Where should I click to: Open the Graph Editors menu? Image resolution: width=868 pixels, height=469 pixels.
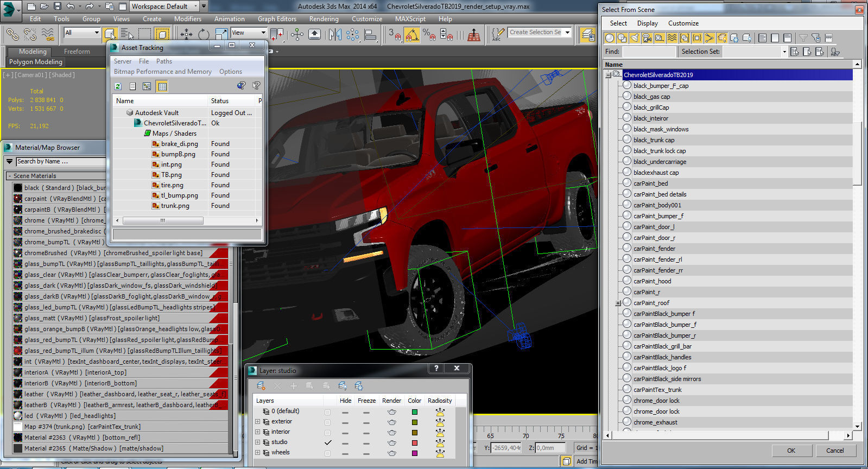277,19
